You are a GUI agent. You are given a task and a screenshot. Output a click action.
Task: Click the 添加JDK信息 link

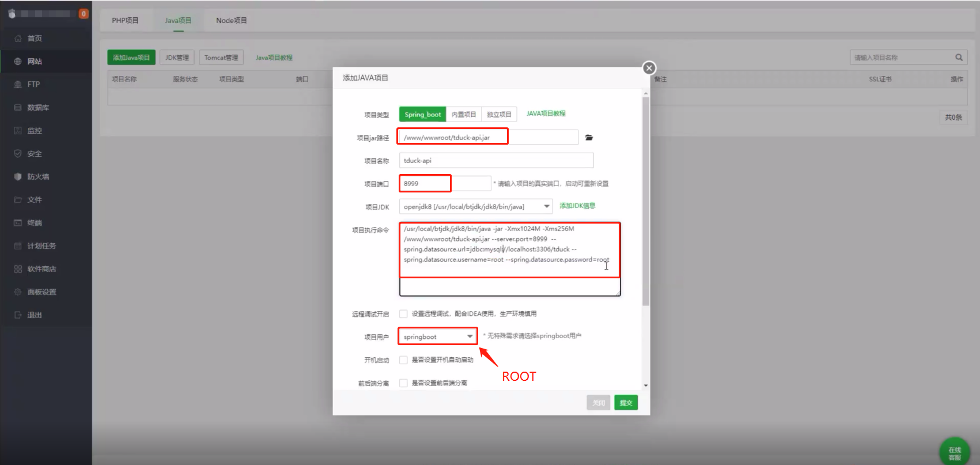coord(577,206)
